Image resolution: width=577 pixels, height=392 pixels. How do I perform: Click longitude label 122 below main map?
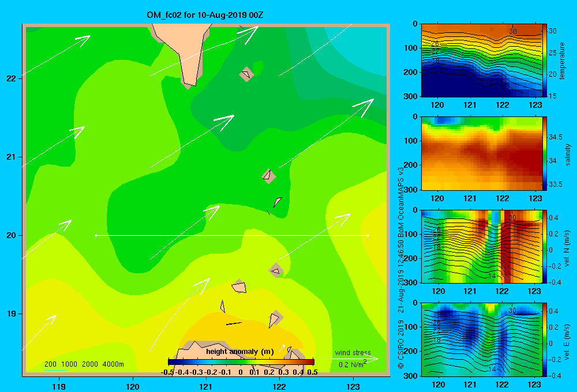(280, 386)
